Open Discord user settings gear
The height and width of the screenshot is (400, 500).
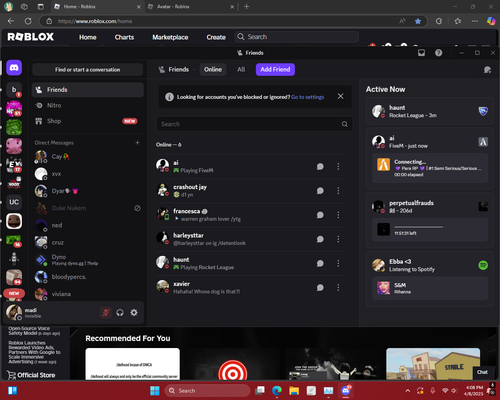(x=134, y=313)
